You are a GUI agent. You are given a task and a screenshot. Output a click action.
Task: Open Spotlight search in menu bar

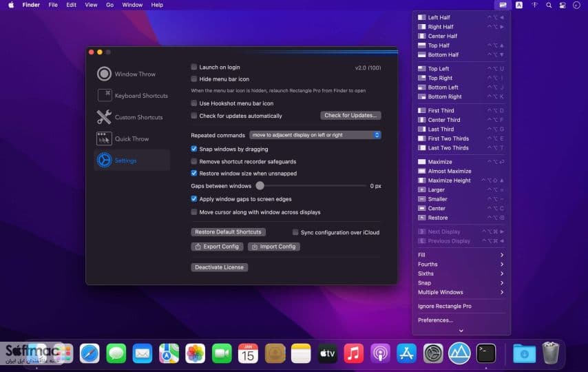pos(549,6)
